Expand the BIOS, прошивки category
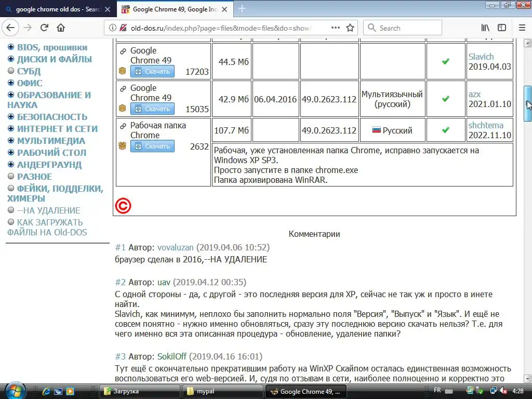This screenshot has height=399, width=532. coord(11,47)
